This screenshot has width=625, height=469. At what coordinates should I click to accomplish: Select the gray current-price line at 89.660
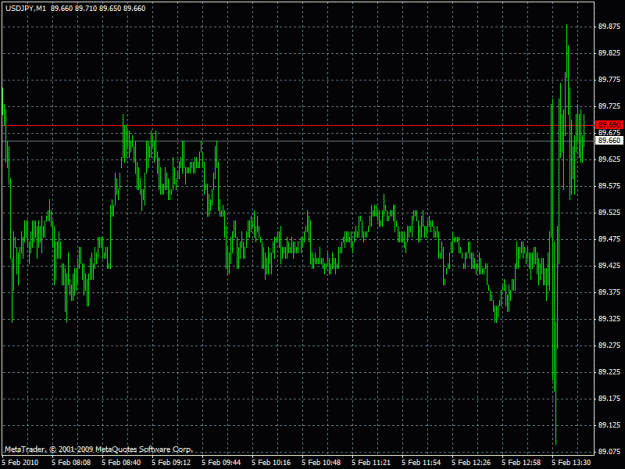tap(299, 141)
